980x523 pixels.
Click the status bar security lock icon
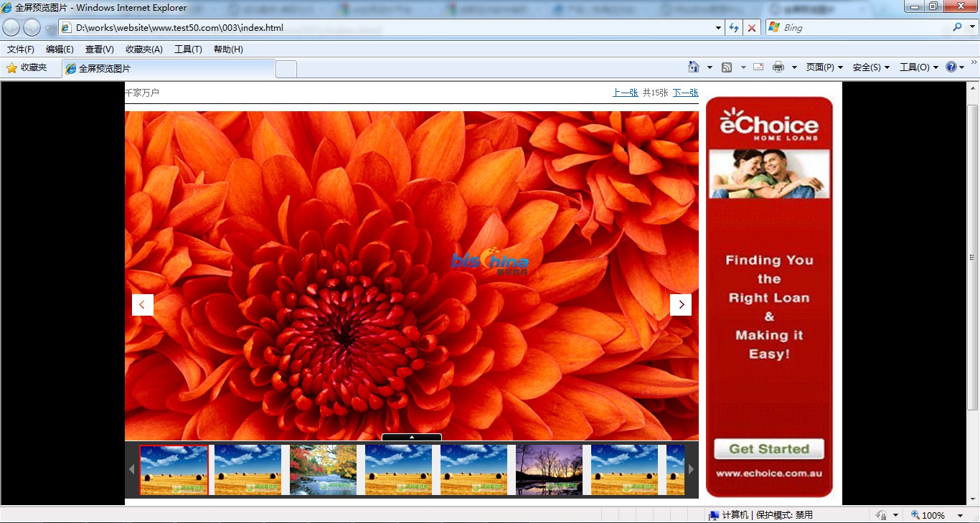coord(881,515)
